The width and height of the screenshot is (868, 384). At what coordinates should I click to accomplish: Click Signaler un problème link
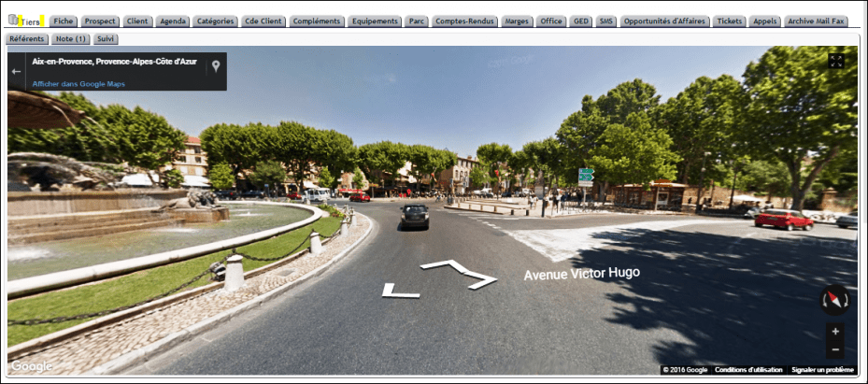coord(822,370)
